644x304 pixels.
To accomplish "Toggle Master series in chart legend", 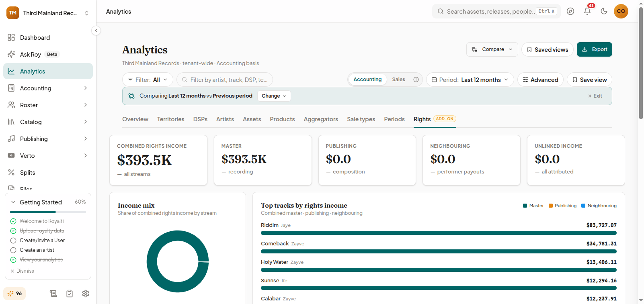I will pyautogui.click(x=533, y=206).
